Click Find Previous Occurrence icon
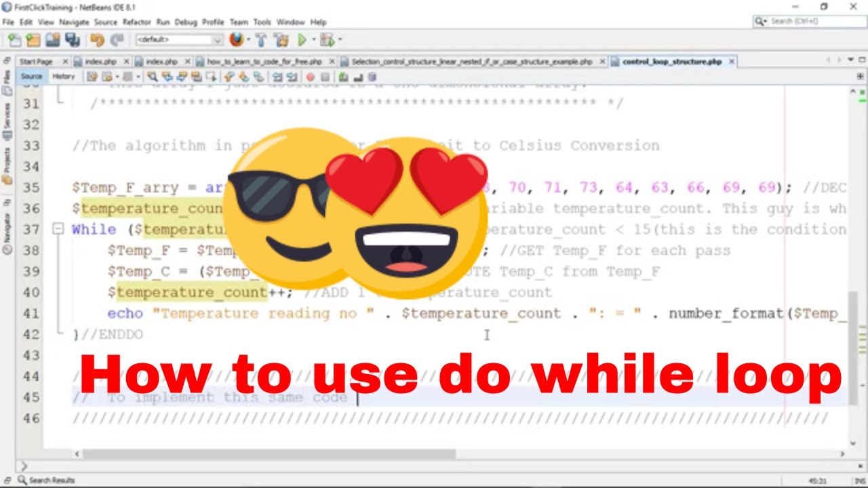The width and height of the screenshot is (868, 488). (x=166, y=77)
